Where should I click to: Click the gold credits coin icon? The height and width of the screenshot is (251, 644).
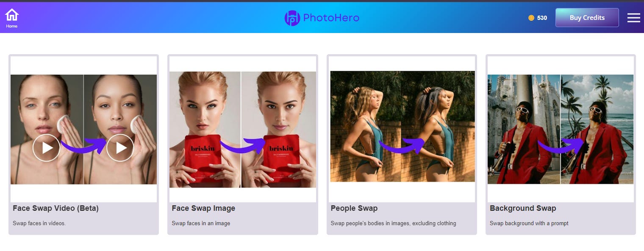tap(531, 18)
